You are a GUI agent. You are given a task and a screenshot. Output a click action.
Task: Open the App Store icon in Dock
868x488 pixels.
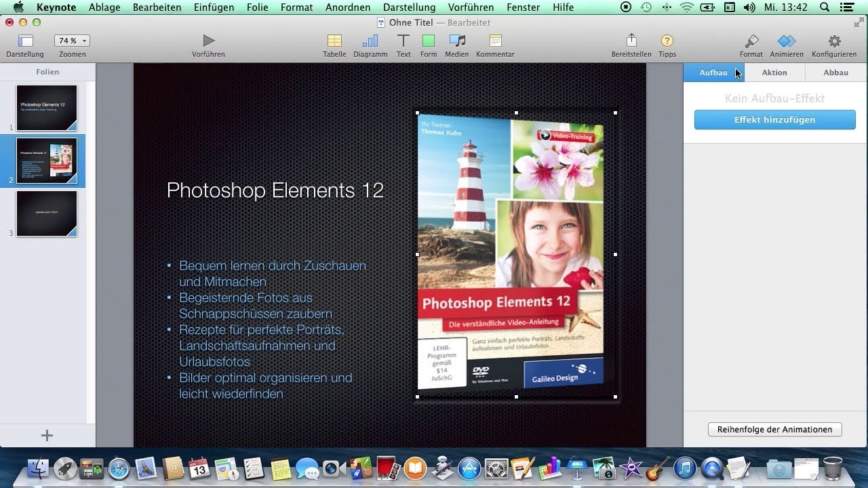point(469,468)
